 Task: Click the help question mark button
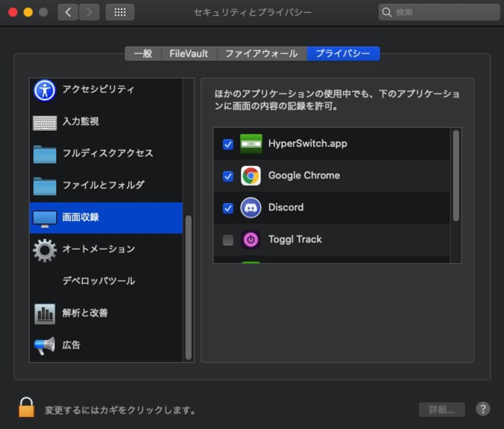point(483,409)
